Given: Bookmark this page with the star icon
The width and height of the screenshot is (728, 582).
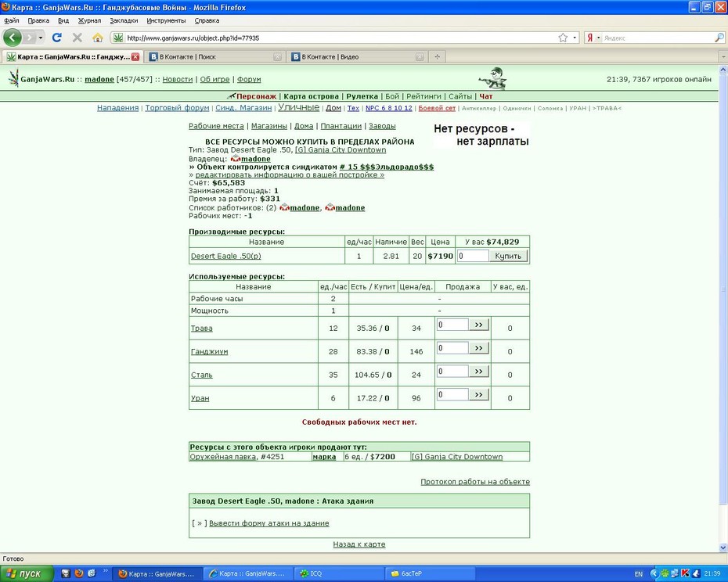Looking at the screenshot, I should pyautogui.click(x=563, y=38).
